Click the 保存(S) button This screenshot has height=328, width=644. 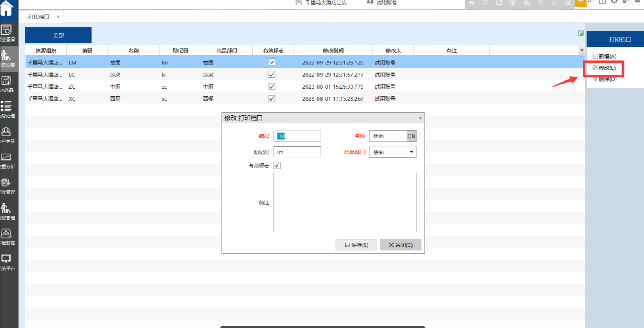pyautogui.click(x=356, y=245)
